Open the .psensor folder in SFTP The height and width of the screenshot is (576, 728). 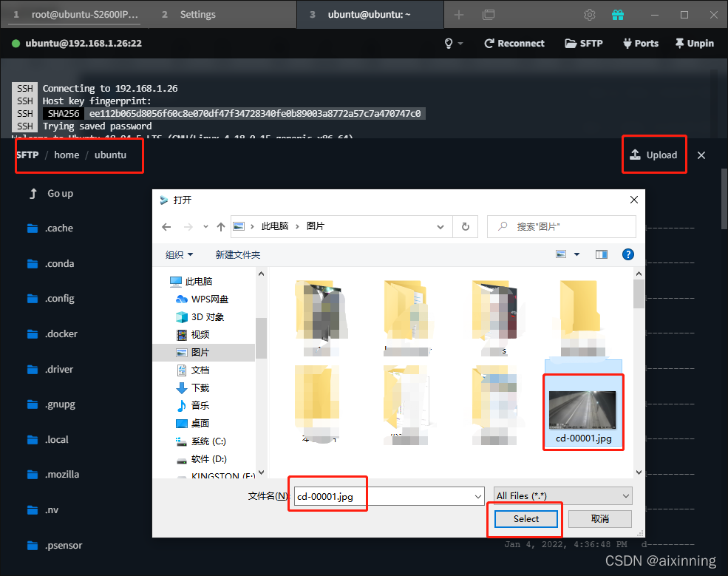(x=55, y=545)
